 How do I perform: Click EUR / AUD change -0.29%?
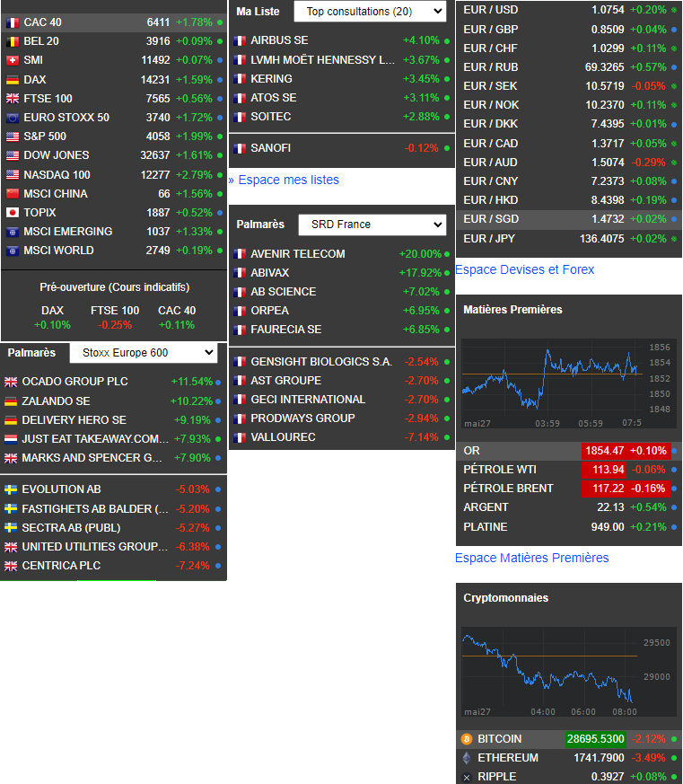point(649,163)
